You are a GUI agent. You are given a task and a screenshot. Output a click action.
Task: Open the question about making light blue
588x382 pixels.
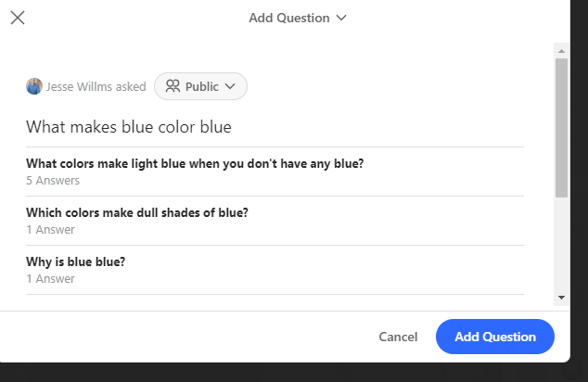[195, 163]
